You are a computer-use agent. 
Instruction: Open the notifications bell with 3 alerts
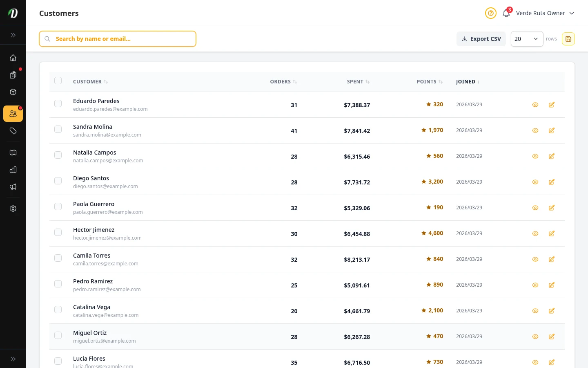pyautogui.click(x=506, y=13)
